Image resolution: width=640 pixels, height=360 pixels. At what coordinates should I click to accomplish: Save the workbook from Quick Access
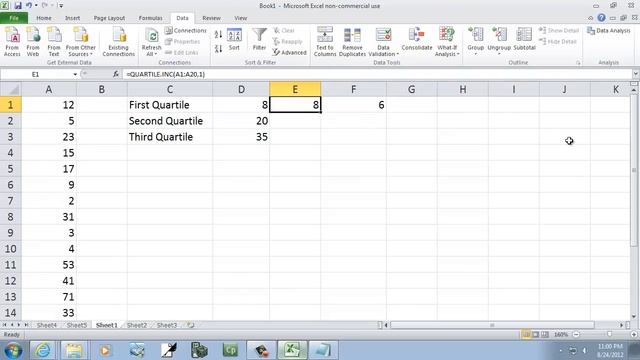[x=18, y=5]
